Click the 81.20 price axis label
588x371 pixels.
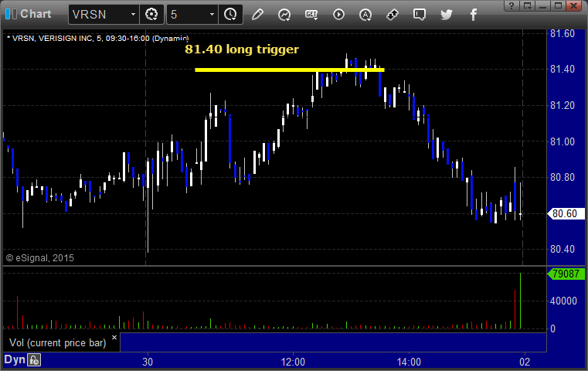pos(563,105)
